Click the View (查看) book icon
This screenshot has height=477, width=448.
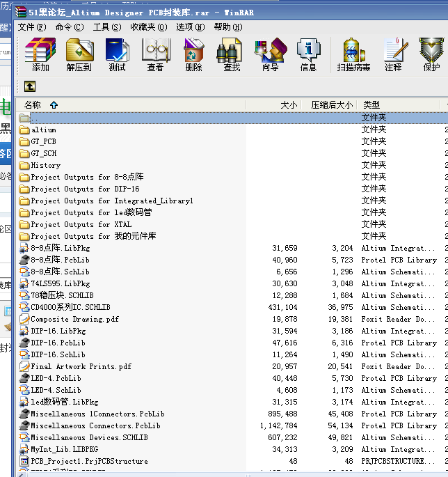[156, 55]
